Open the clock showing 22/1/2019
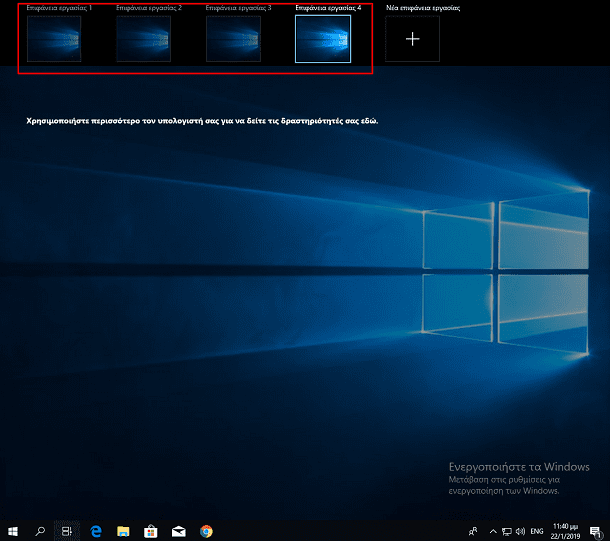The width and height of the screenshot is (610, 541). pyautogui.click(x=565, y=531)
